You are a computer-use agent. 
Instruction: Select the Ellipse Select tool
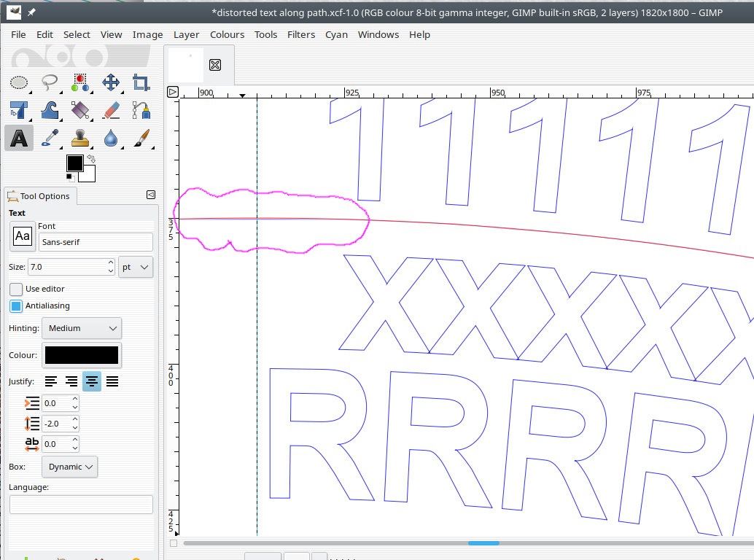tap(19, 82)
